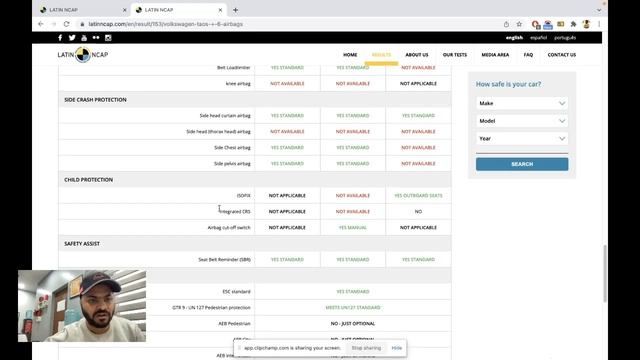Go back with browser back arrow
Screen dimensions: 640x360
[x=40, y=24]
